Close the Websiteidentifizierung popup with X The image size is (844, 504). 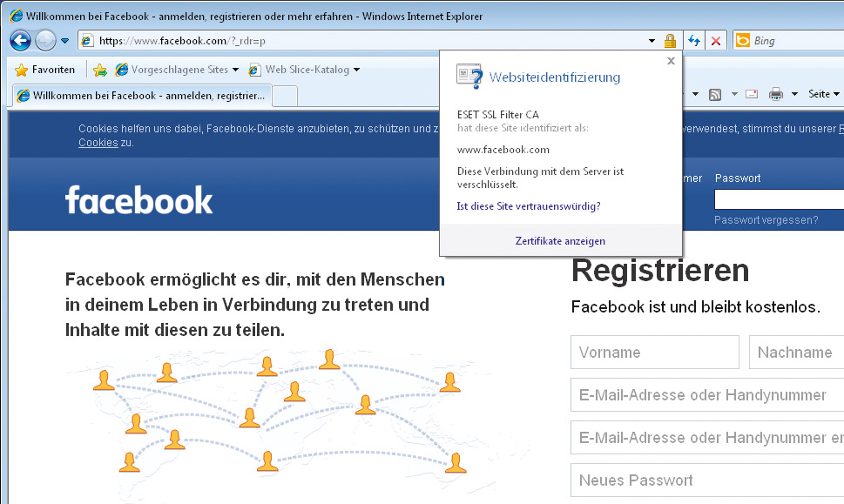pyautogui.click(x=671, y=61)
